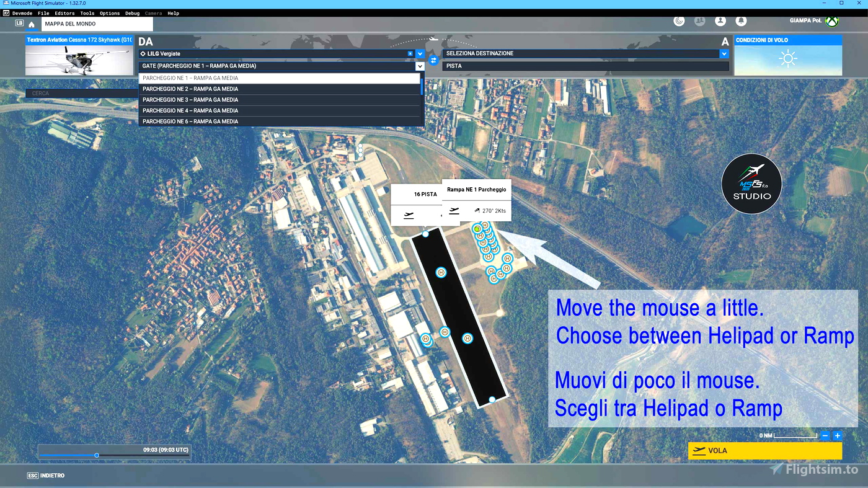Select the green parking spot marker
Image resolution: width=868 pixels, height=488 pixels.
(x=477, y=229)
